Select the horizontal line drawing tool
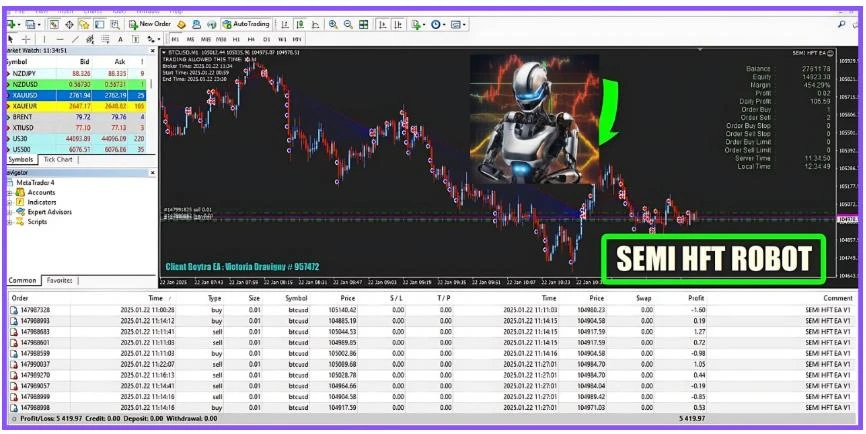The width and height of the screenshot is (866, 434). [60, 39]
